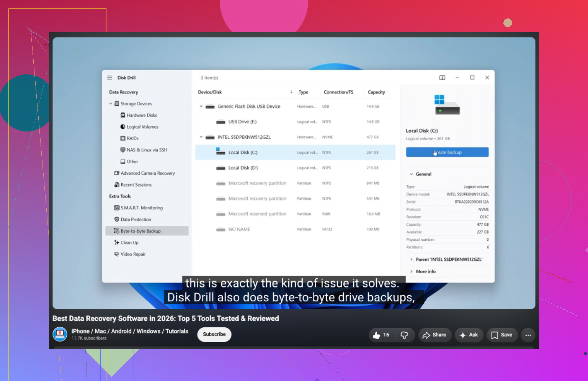This screenshot has width=588, height=381.
Task: Open the Disk Drill hamburger menu
Action: 110,77
